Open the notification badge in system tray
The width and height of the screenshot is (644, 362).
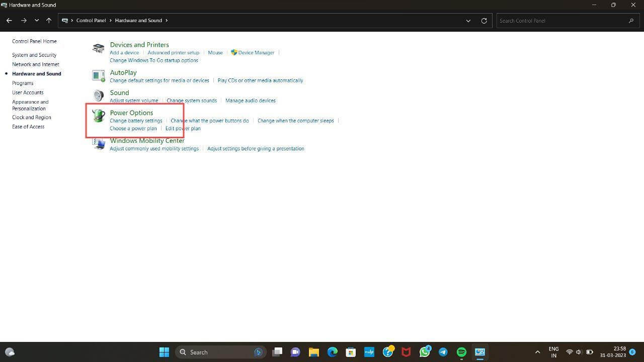(x=632, y=352)
